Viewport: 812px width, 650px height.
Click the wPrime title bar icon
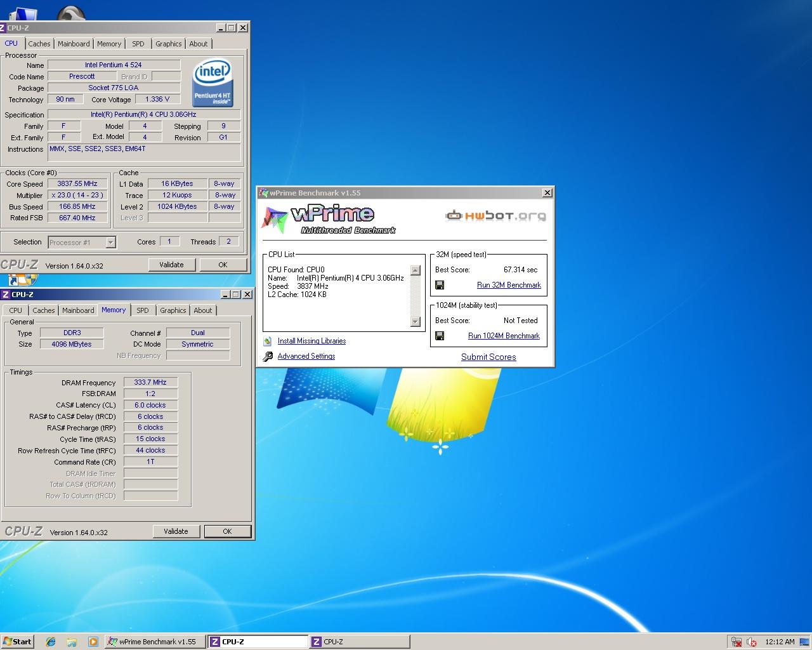tap(264, 193)
